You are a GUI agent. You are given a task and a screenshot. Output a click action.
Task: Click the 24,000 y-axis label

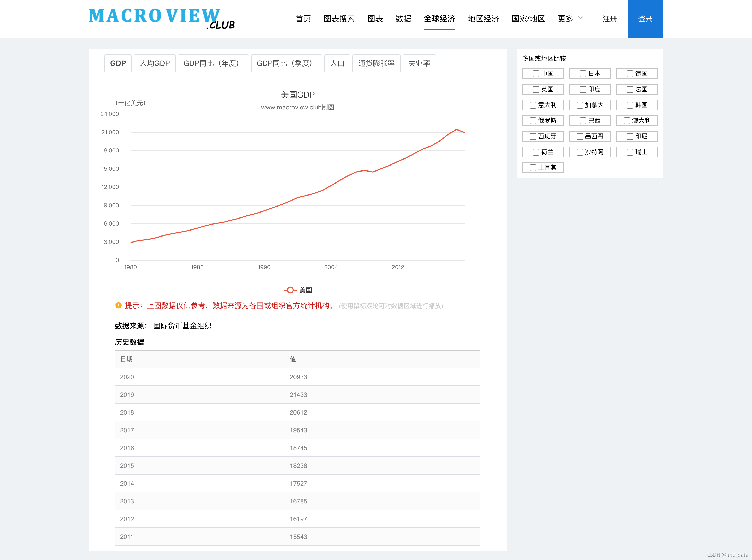109,114
